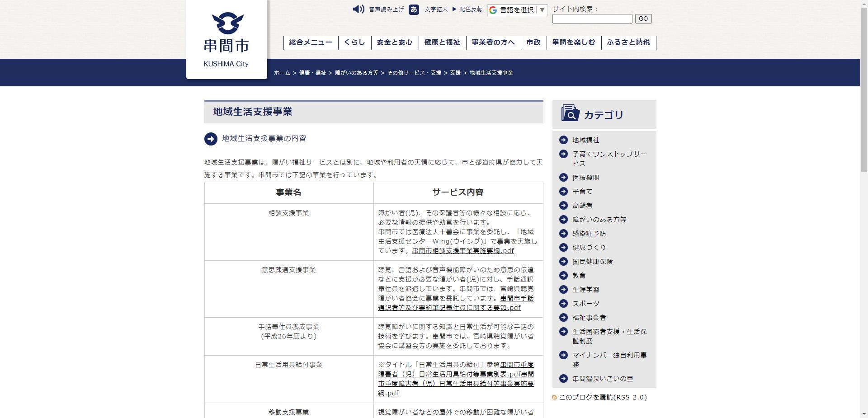
Task: Click the speaker icon for 音声読み上げ
Action: coord(358,9)
